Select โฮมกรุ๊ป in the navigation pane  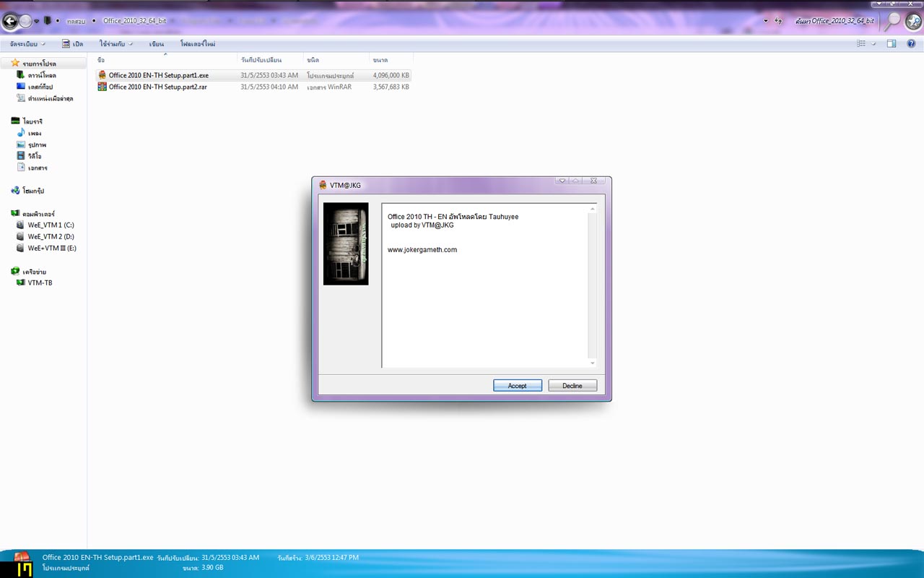click(x=33, y=191)
